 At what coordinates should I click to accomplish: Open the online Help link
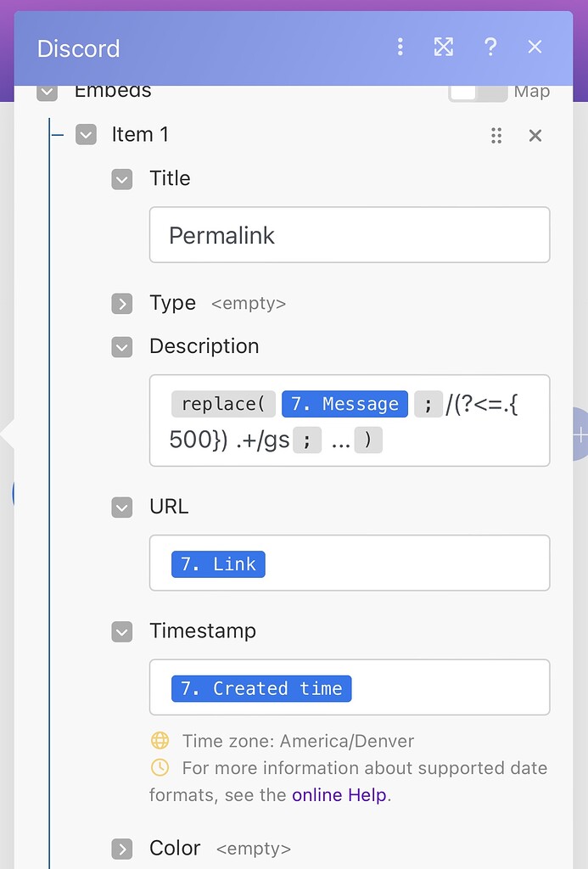pyautogui.click(x=339, y=795)
